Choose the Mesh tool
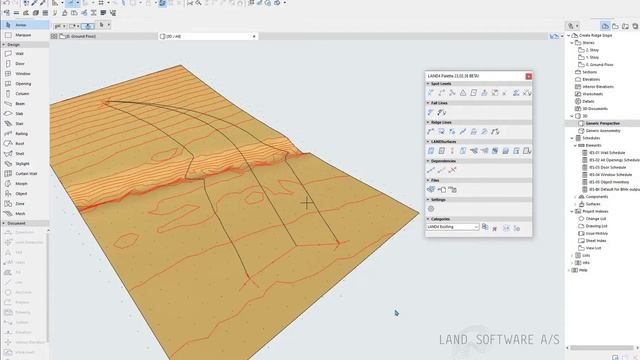Viewport: 640px width, 360px height. [24, 213]
